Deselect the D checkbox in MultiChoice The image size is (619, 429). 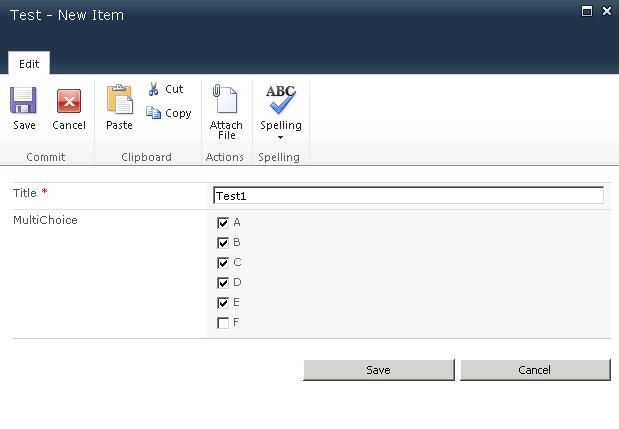[x=223, y=283]
